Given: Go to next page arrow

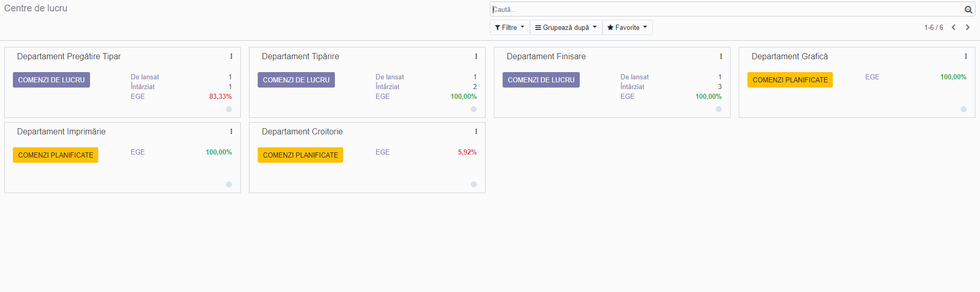Looking at the screenshot, I should [x=968, y=27].
